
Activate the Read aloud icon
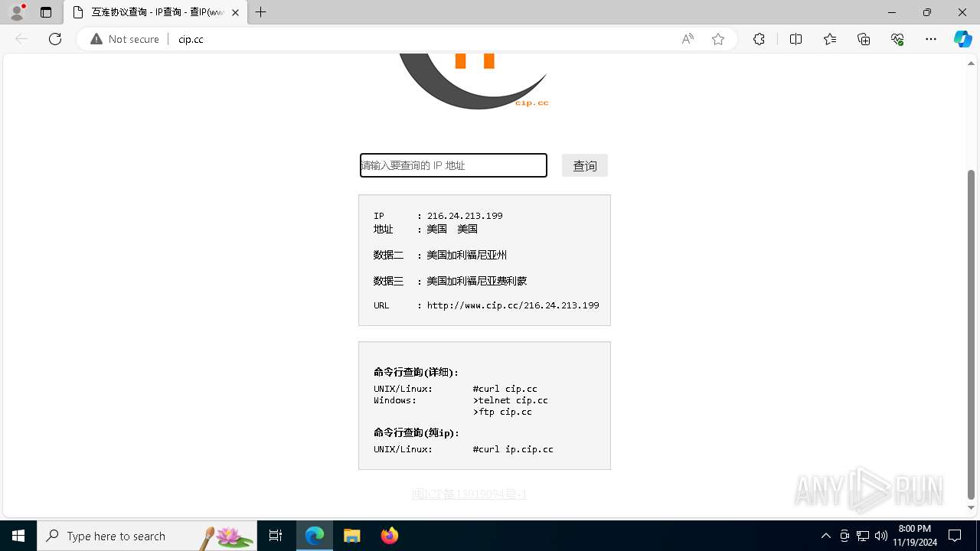[688, 39]
